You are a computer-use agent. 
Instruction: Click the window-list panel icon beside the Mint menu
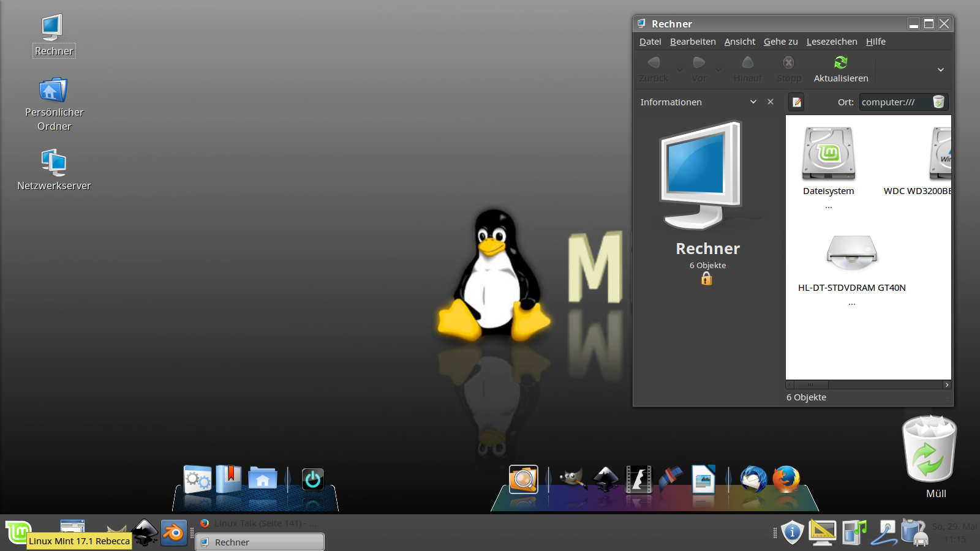pos(72,527)
